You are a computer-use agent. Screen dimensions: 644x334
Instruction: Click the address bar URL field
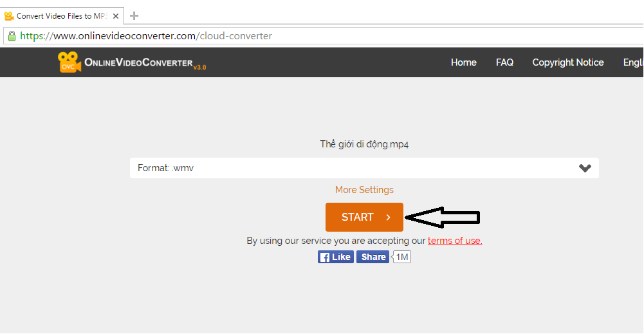pos(324,36)
